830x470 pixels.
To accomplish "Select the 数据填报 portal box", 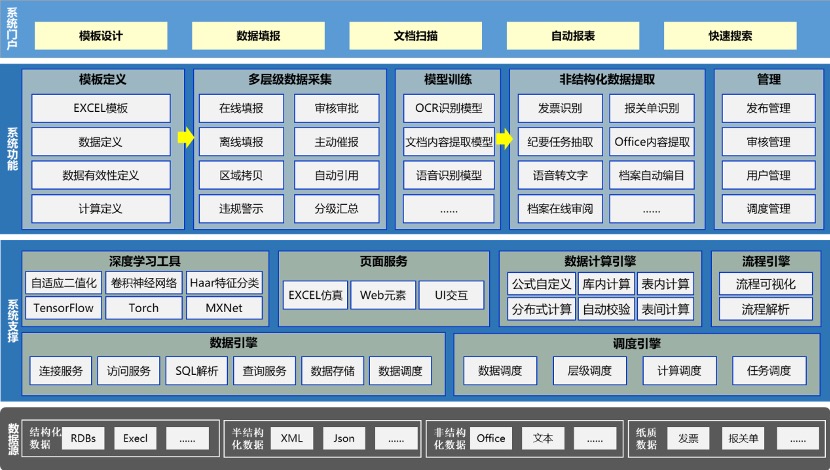I will tap(258, 36).
